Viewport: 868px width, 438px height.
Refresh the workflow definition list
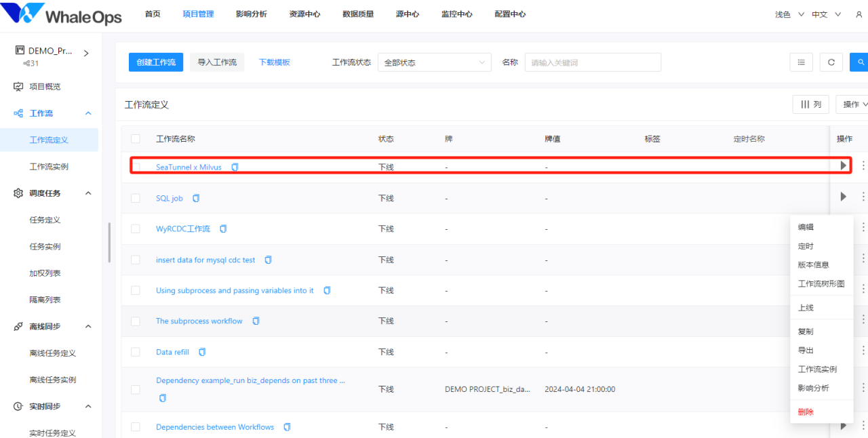(831, 62)
